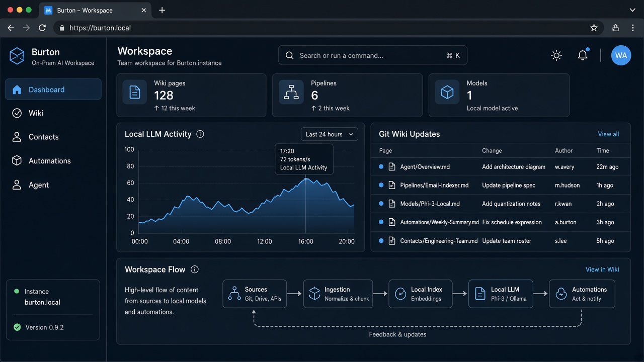644x362 pixels.
Task: Click the Ingestion box icon
Action: click(x=314, y=294)
